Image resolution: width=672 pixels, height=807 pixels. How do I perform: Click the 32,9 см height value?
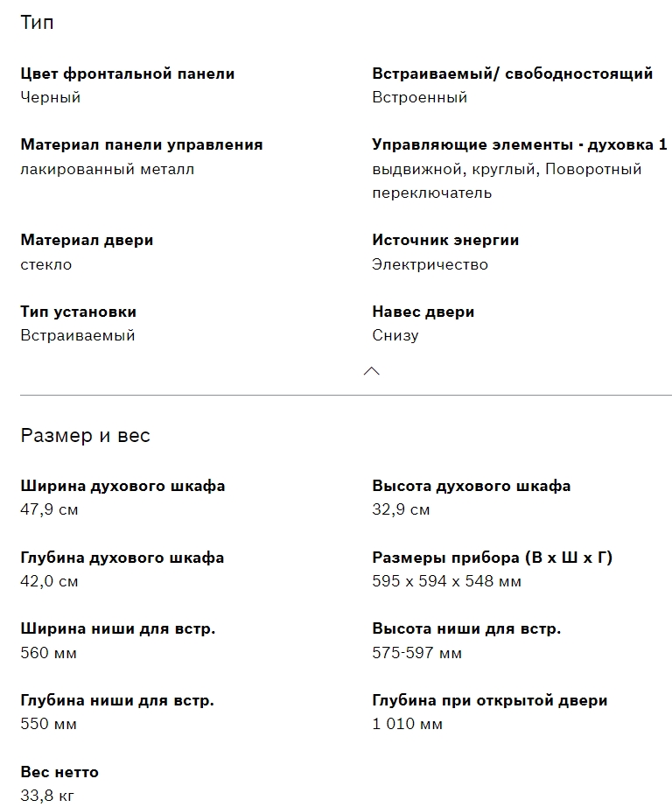tap(401, 509)
